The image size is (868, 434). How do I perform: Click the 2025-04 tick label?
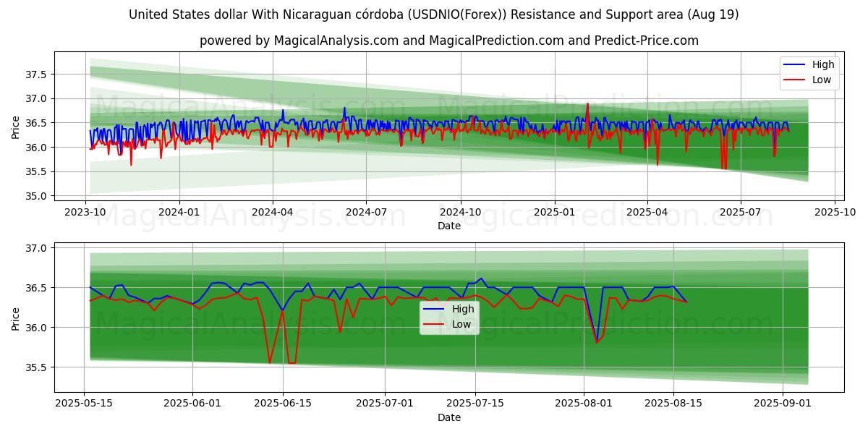pos(647,212)
